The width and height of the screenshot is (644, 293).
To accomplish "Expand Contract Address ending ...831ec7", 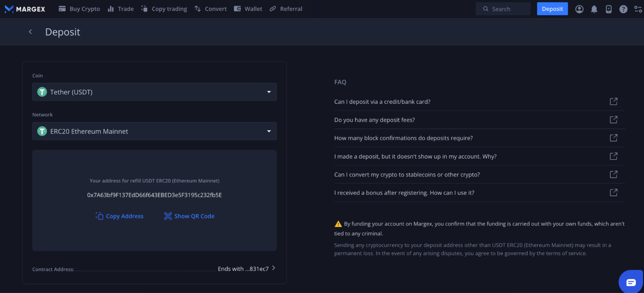I will tap(154, 269).
